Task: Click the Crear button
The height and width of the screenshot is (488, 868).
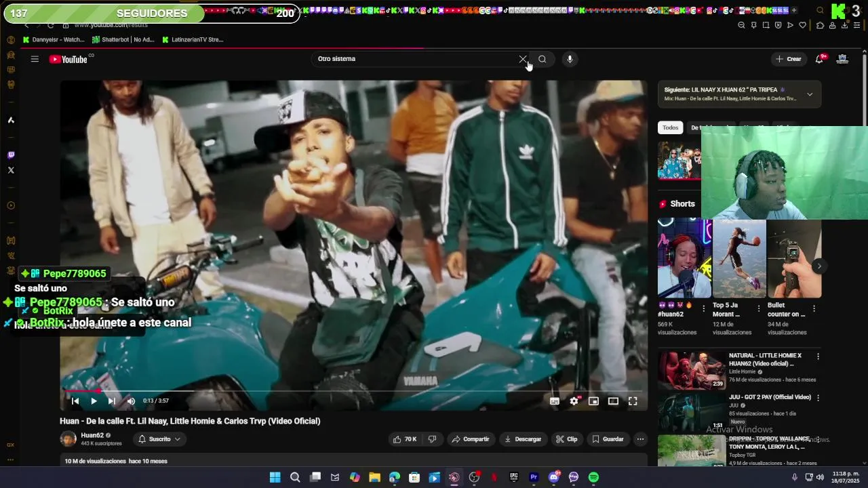Action: 789,59
